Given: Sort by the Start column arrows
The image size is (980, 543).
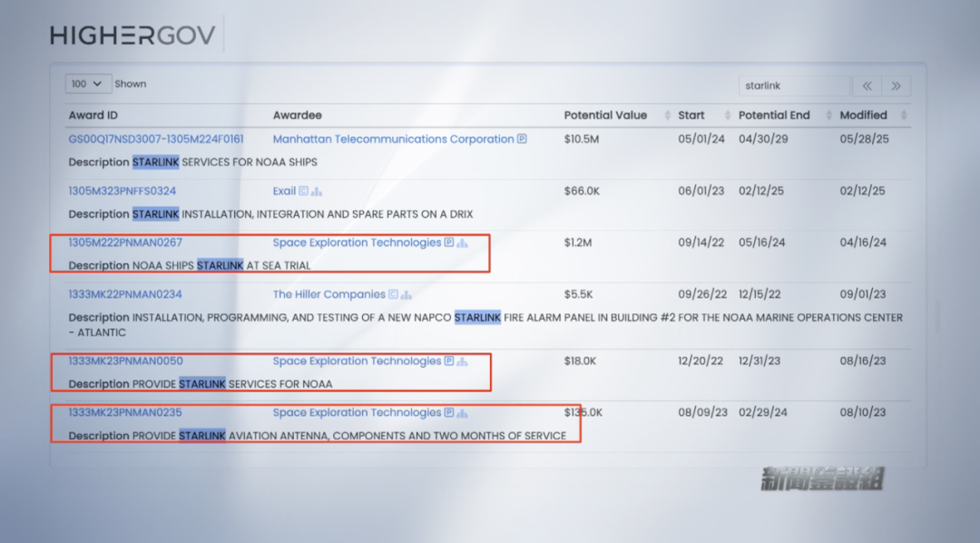Looking at the screenshot, I should click(727, 115).
